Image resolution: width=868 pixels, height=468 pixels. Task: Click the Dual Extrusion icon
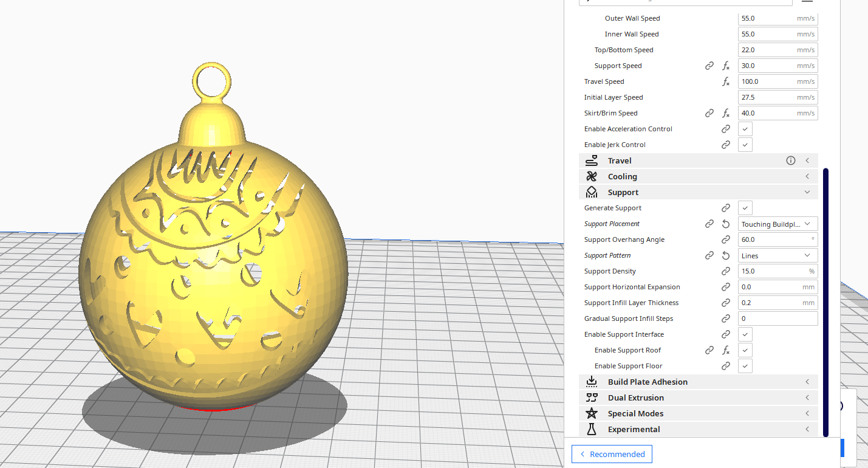[591, 397]
